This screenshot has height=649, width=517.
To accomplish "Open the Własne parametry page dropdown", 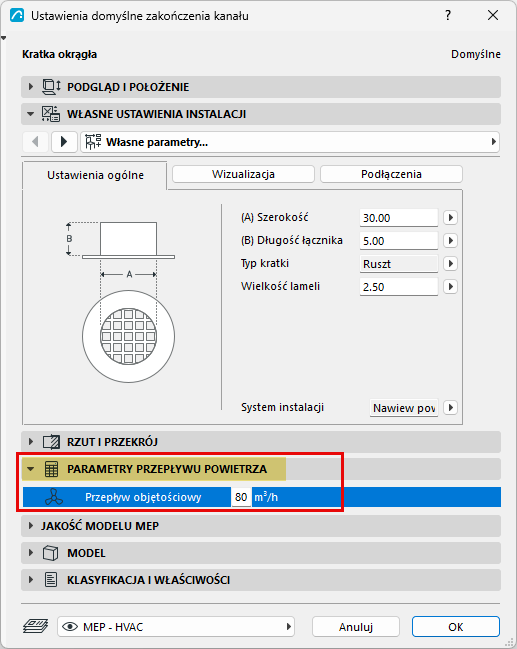I will pyautogui.click(x=290, y=142).
